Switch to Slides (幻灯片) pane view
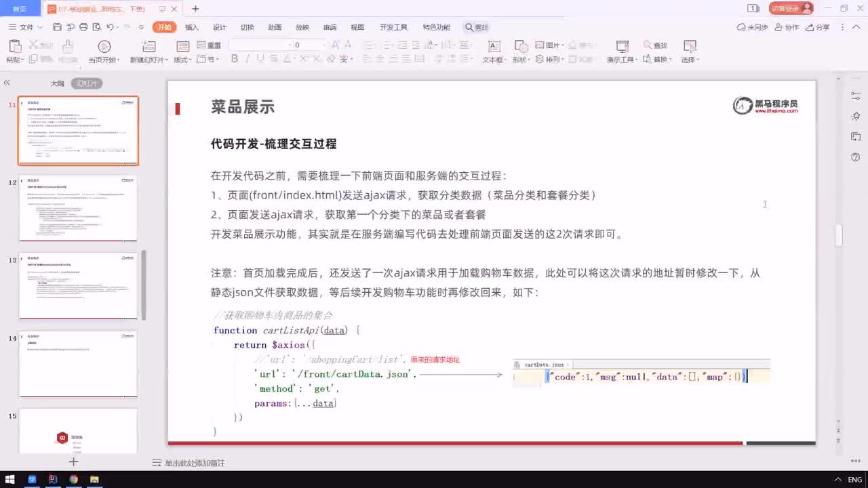Screen dimensions: 868x488 (87, 83)
